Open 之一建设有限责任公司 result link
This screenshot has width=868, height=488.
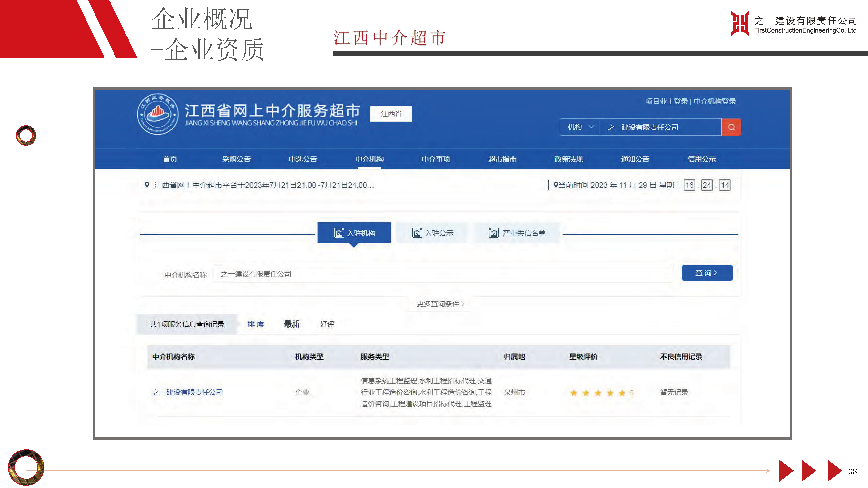tap(188, 392)
